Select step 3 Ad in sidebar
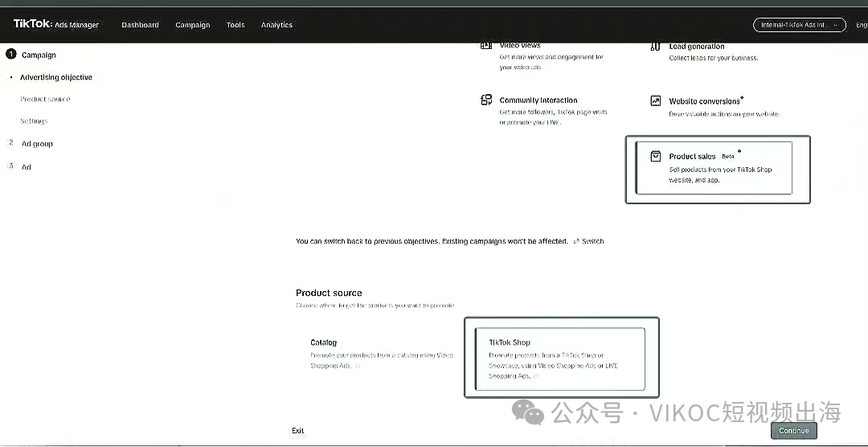This screenshot has height=447, width=868. (18, 166)
